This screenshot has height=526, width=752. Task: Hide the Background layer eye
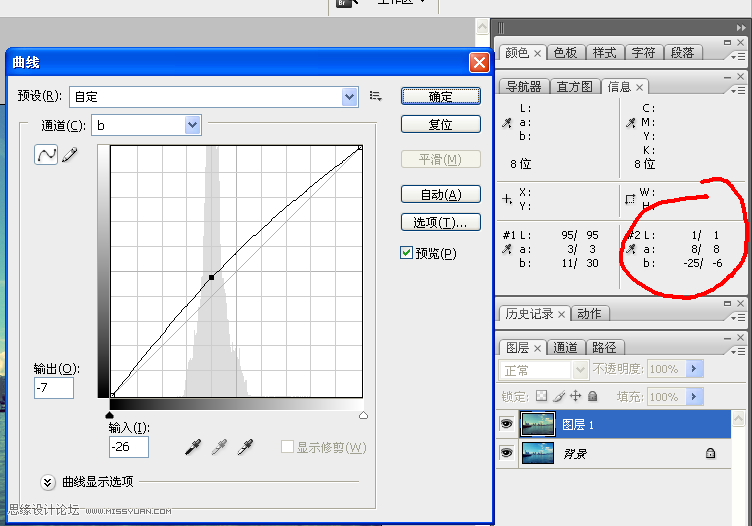coord(506,453)
